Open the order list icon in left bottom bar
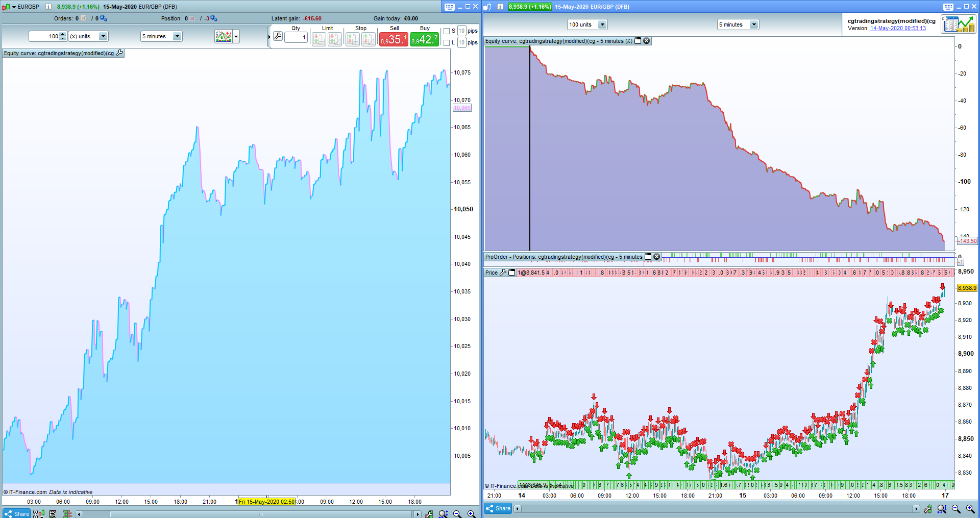 pyautogui.click(x=53, y=514)
